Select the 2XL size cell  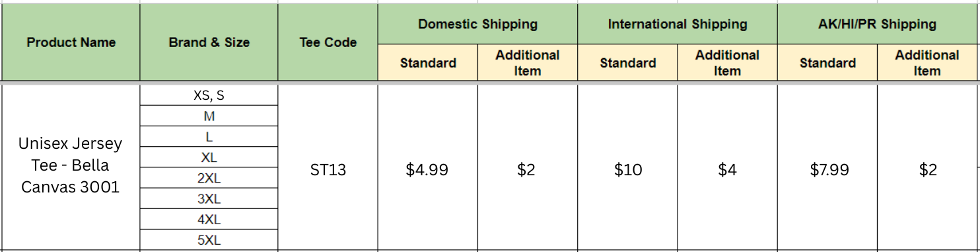tap(209, 178)
